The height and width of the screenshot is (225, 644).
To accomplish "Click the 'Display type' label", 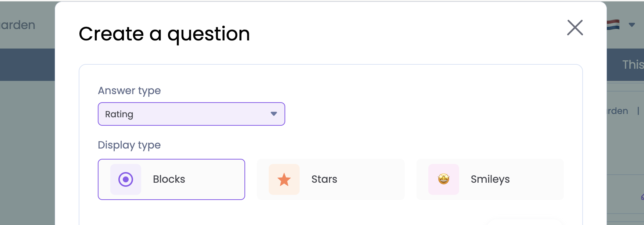I will [129, 145].
